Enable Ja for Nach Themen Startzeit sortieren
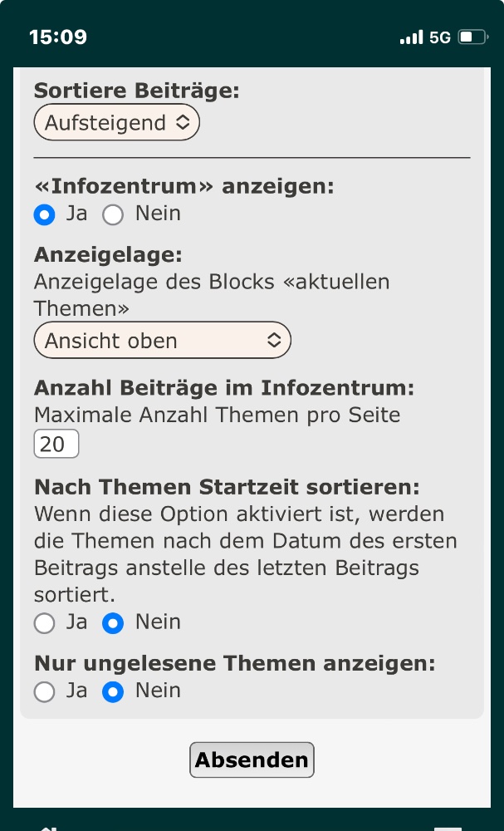Screen dimensions: 504x831 coord(44,623)
